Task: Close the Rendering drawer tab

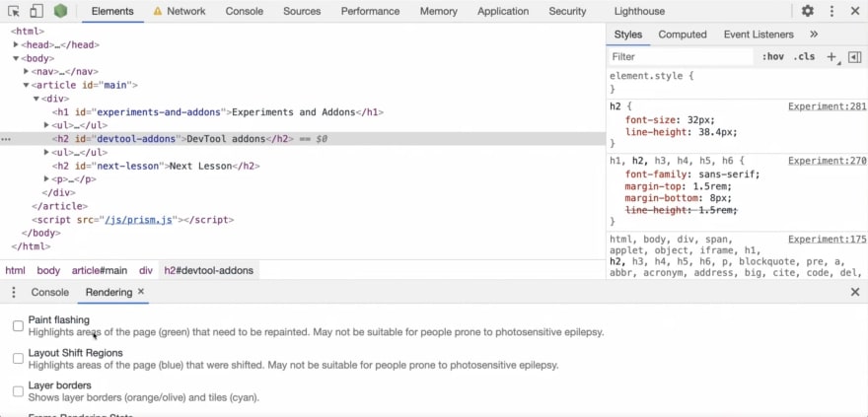Action: 141,292
